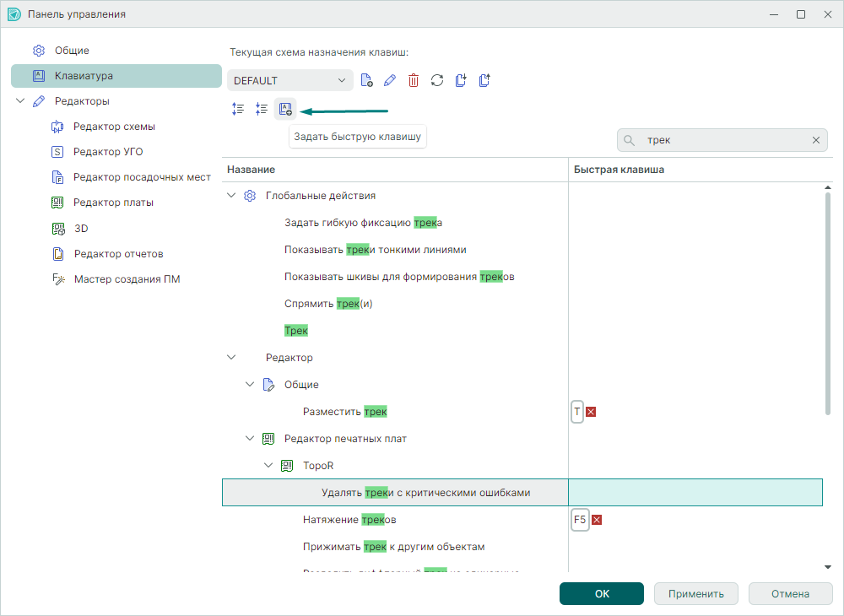
Task: Collapse the Глобальные действия group
Action: 231,196
